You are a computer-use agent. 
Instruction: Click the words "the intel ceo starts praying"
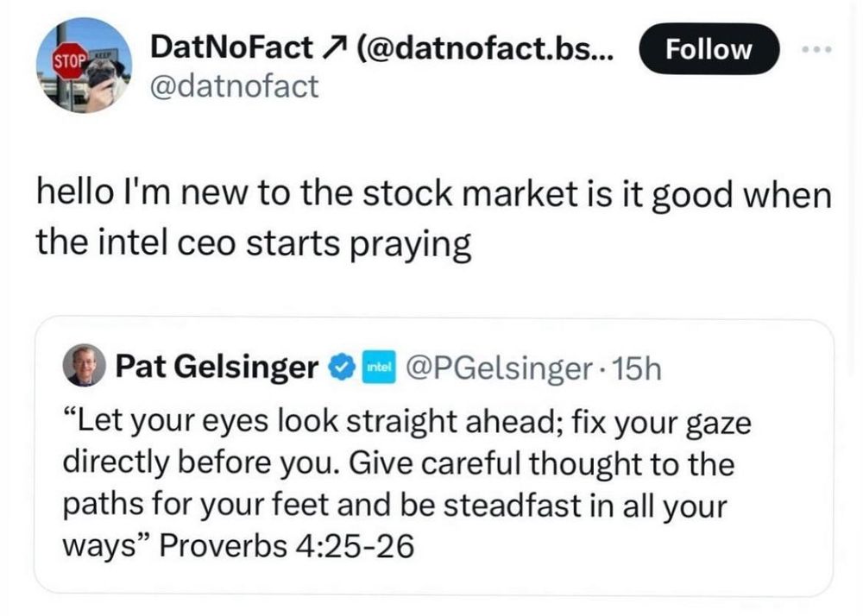(x=254, y=245)
